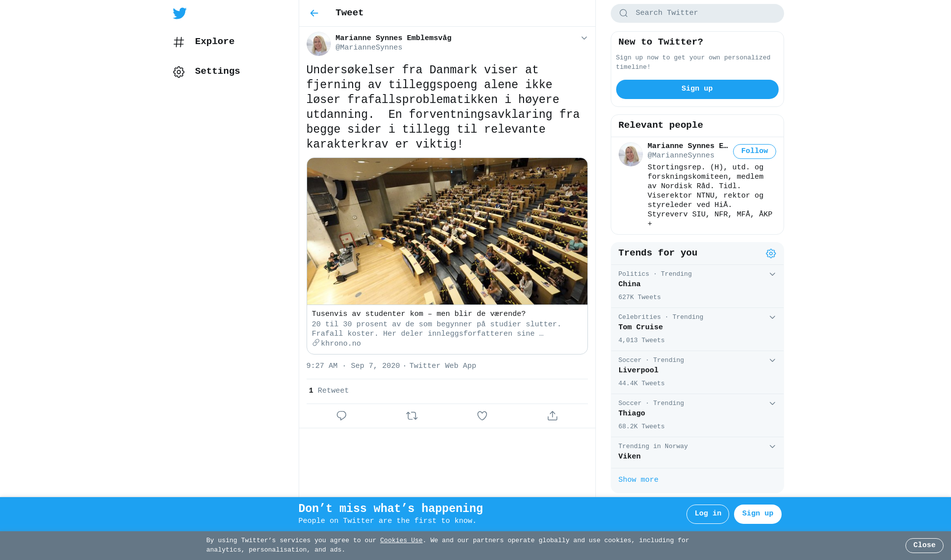Open the chevron next to the Viken trend

[772, 447]
